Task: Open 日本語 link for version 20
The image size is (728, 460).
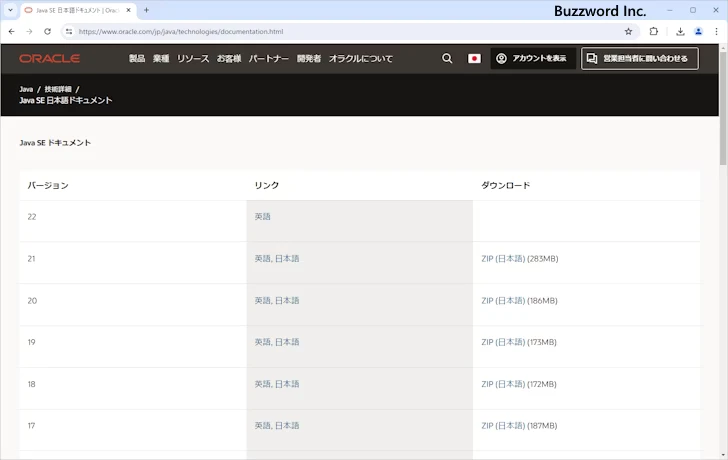Action: [287, 301]
